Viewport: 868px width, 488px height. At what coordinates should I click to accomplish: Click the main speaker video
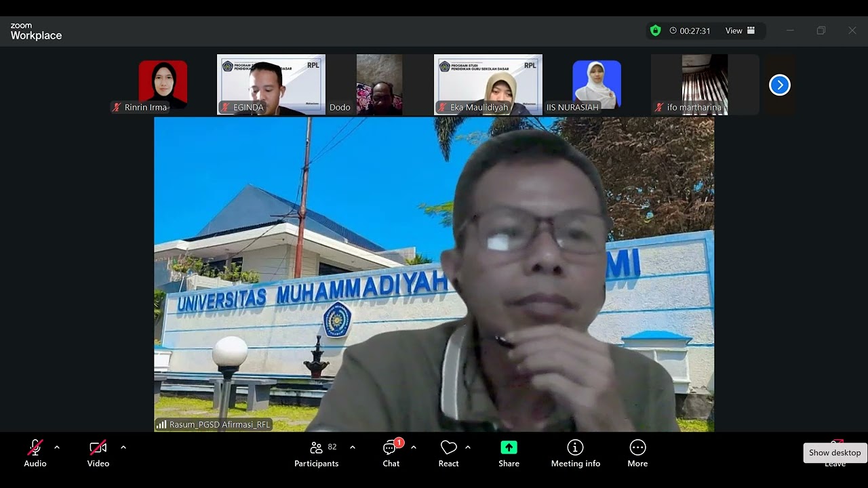434,274
